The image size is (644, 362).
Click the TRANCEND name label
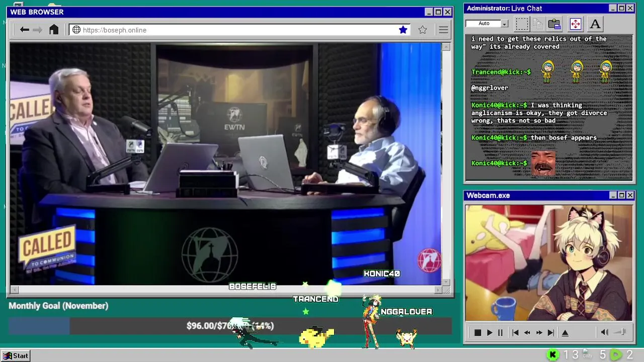pos(315,299)
